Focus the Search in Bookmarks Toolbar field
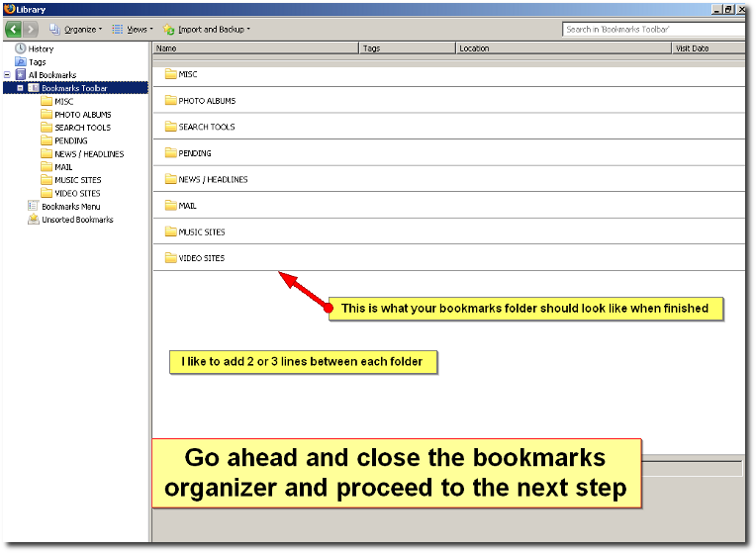The image size is (756, 553). click(x=653, y=30)
